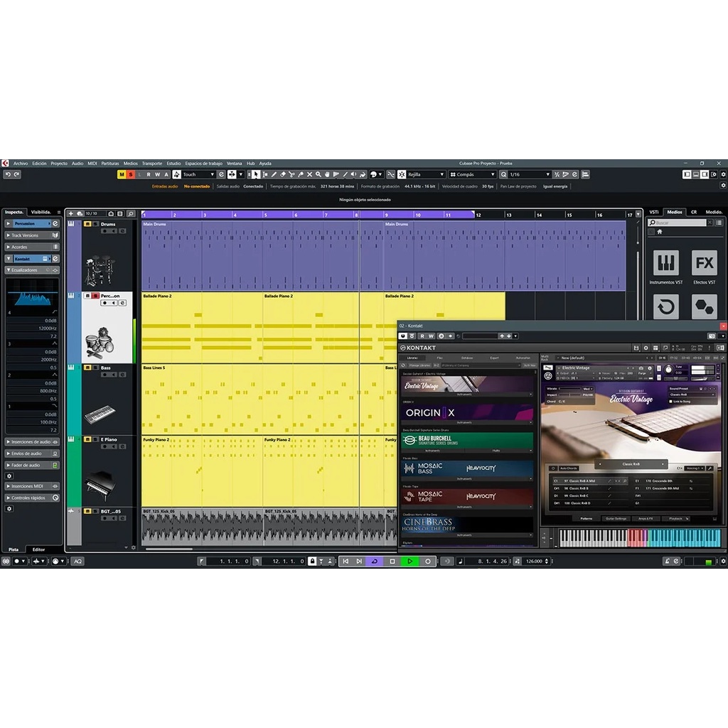Expand the Acordes inspector section
Screen dimensions: 728x728
[32, 247]
